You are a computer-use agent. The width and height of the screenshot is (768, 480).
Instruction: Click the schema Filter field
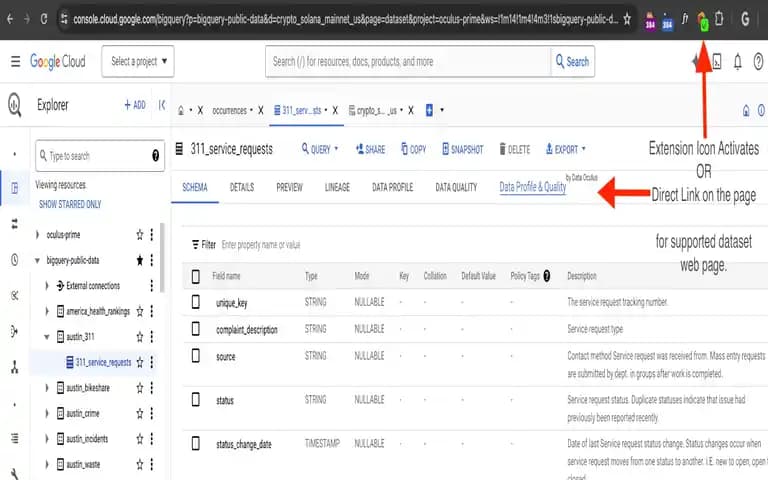coord(261,244)
